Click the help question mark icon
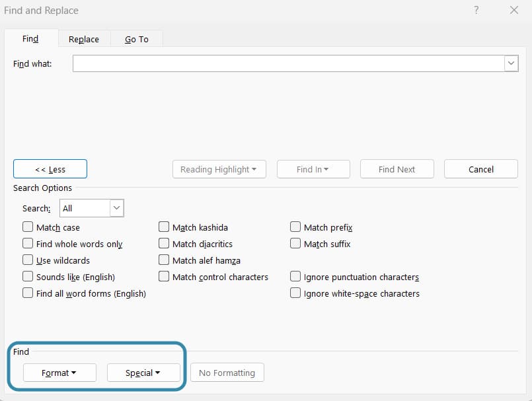The image size is (532, 401). pos(476,11)
